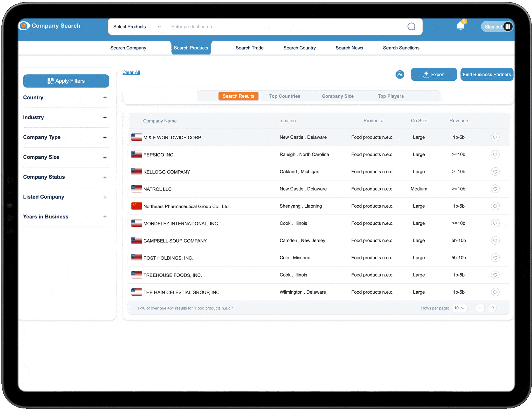Click location Camden , New Jersey
This screenshot has width=532, height=409.
click(x=302, y=240)
